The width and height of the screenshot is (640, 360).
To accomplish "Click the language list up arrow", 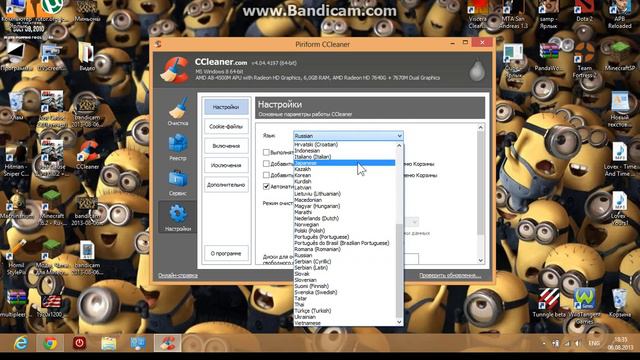I will coord(399,145).
